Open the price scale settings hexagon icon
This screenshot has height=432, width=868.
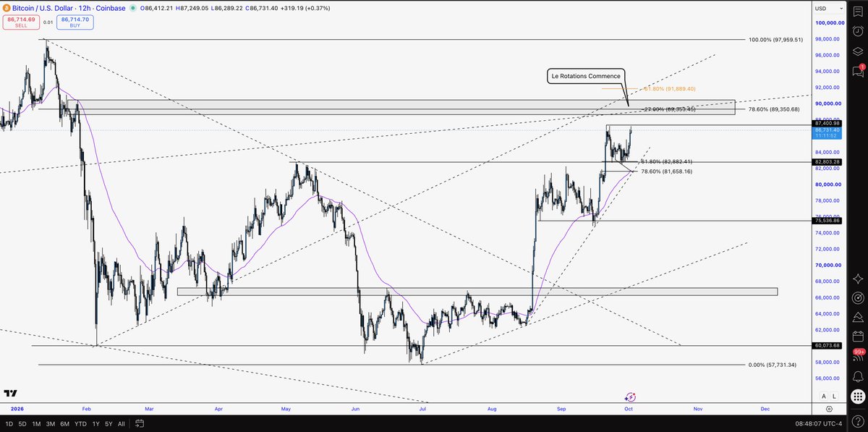tap(827, 409)
